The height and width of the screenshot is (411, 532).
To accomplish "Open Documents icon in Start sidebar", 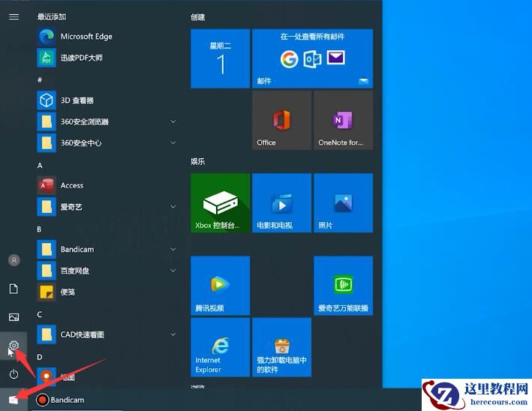I will [x=14, y=289].
